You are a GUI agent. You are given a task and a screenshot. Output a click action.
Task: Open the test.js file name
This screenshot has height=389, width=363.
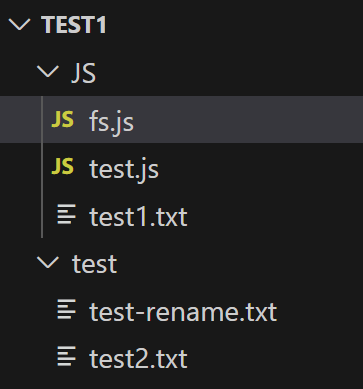point(124,170)
